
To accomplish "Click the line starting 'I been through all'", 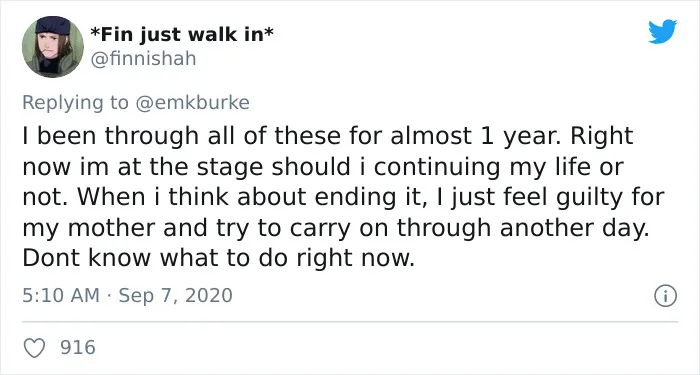I will 328,137.
